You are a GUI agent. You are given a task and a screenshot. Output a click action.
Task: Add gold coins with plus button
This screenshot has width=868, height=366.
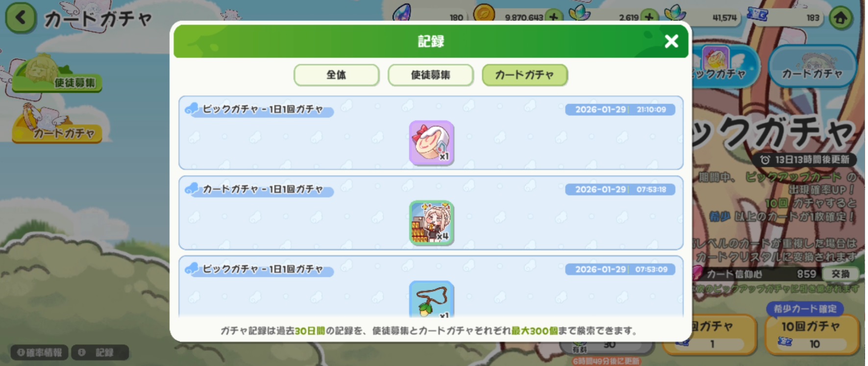[x=554, y=17]
